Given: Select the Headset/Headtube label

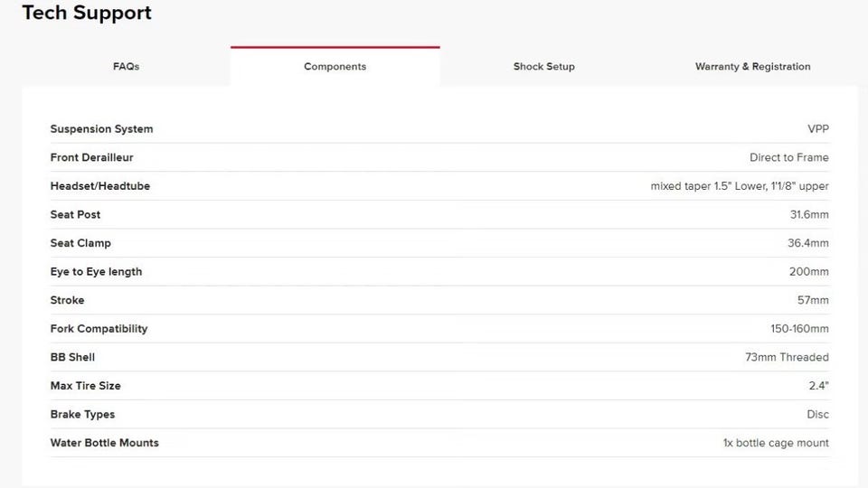Looking at the screenshot, I should pos(99,186).
